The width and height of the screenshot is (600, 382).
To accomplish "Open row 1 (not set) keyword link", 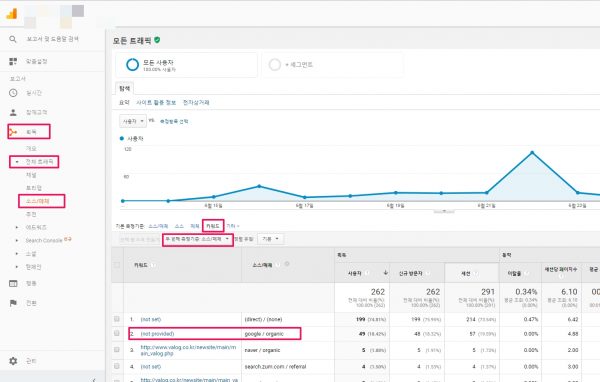I will click(151, 319).
